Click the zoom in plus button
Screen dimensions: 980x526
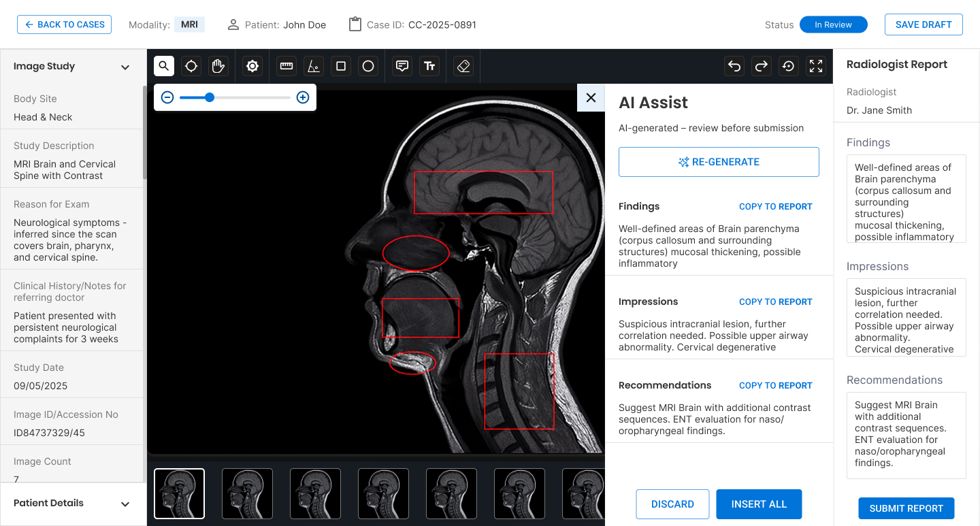(303, 97)
